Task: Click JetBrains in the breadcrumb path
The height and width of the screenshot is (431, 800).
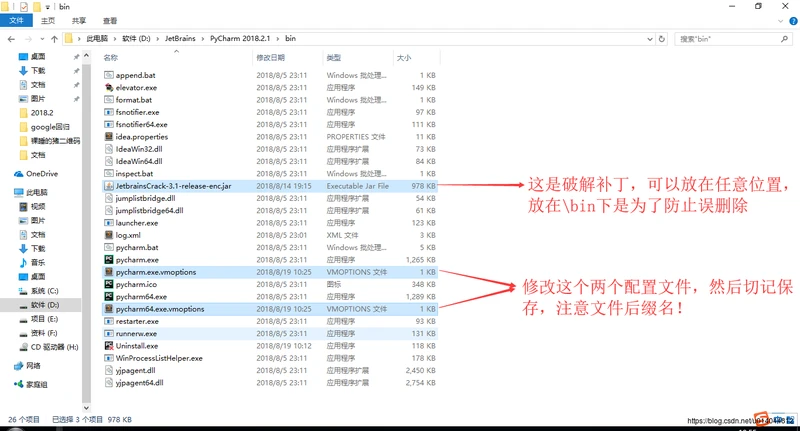Action: click(180, 38)
